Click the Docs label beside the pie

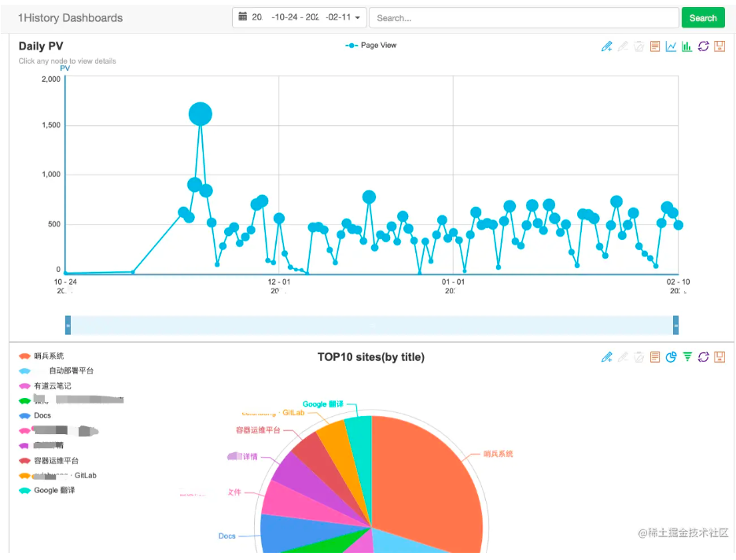(x=226, y=536)
